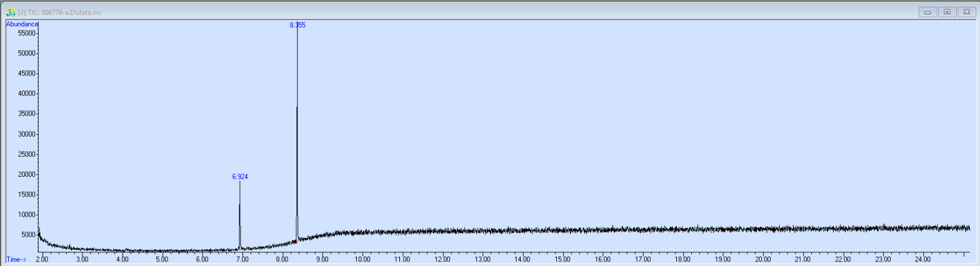Click the 4.00 time axis tick
The image size is (980, 266).
122,259
